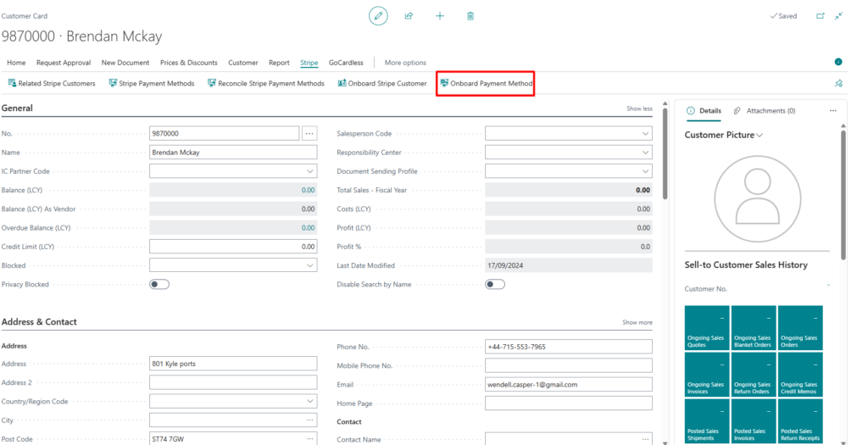868x445 pixels.
Task: Click the teal info circle icon
Action: (x=838, y=62)
